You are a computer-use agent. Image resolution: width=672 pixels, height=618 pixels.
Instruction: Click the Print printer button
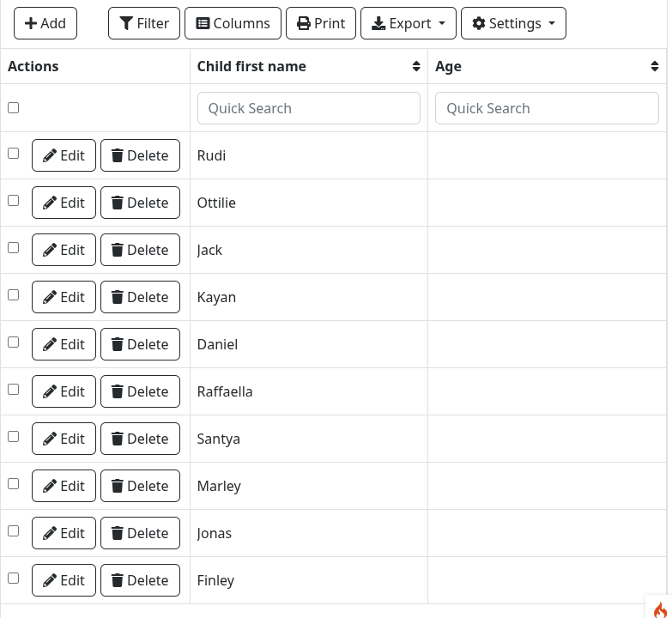click(321, 23)
